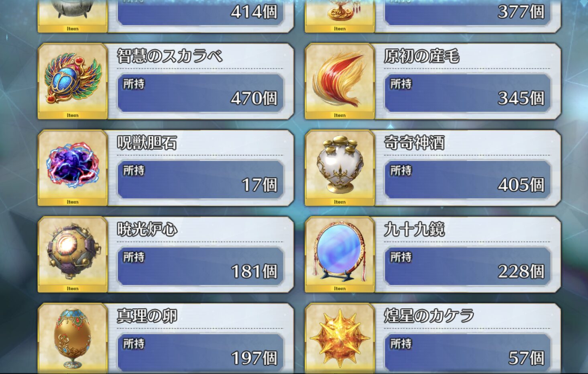588x374 pixels.
Task: Click the 奇奇神酒 item title
Action: point(414,143)
